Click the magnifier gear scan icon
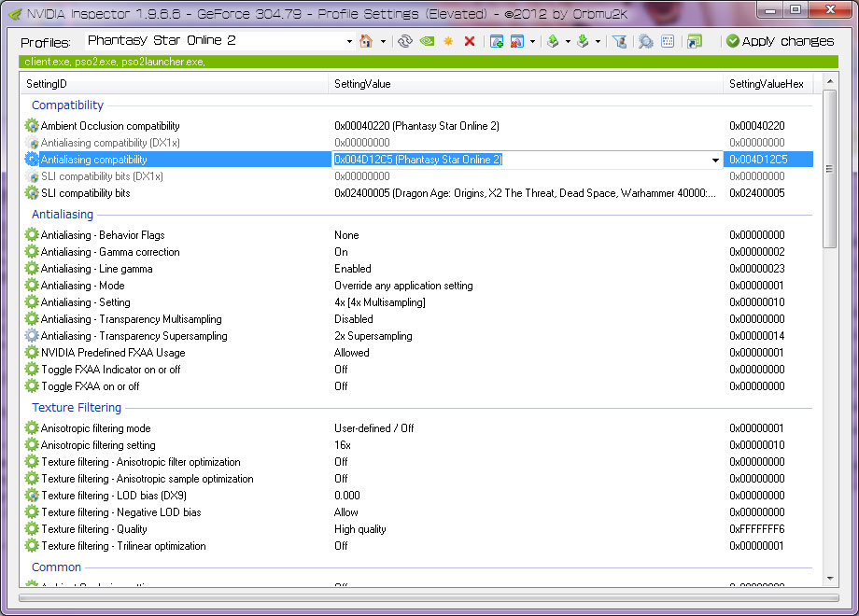 [646, 41]
